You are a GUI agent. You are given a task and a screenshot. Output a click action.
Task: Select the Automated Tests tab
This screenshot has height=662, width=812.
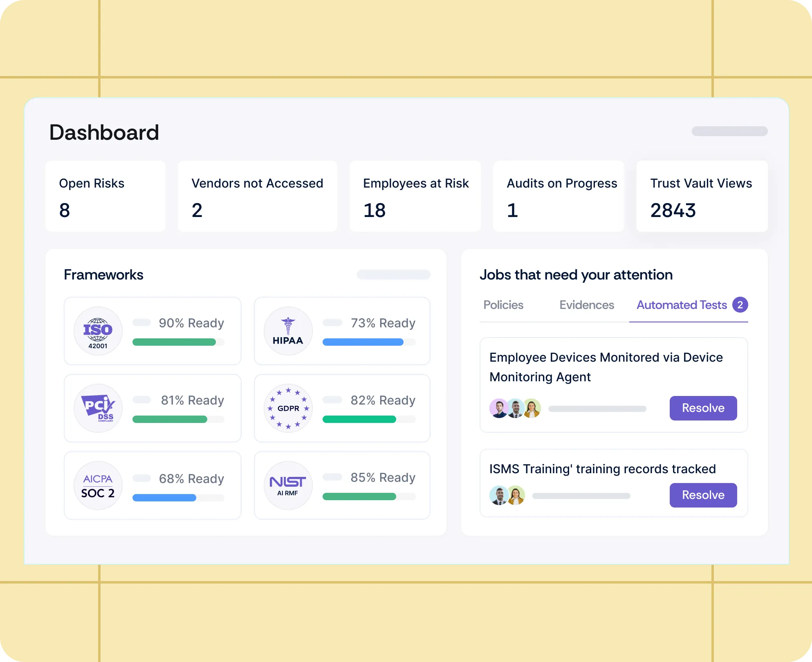coord(682,305)
